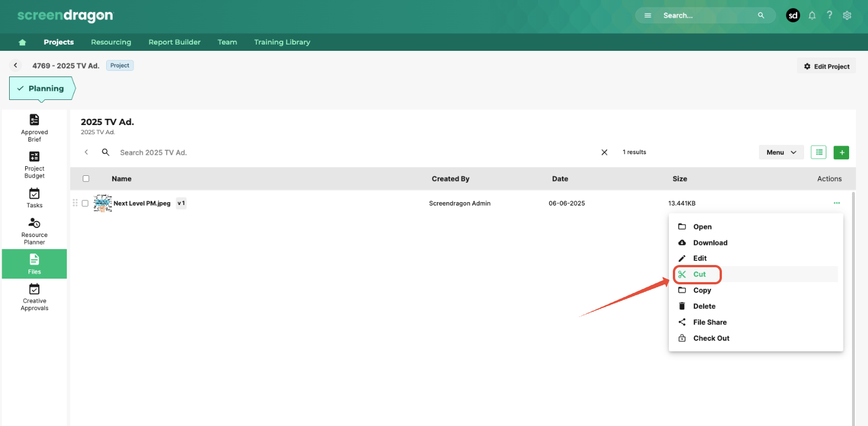This screenshot has height=426, width=868.
Task: Switch to the Report Builder tab
Action: coord(175,42)
